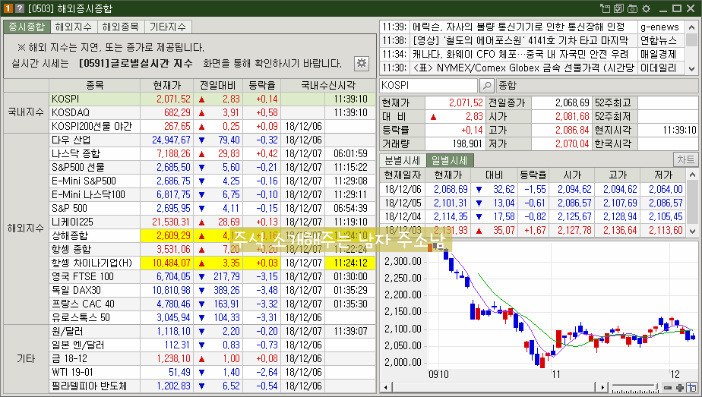Screen dimensions: 702x397
Task: Switch to the 해외지수 tab
Action: click(x=74, y=27)
